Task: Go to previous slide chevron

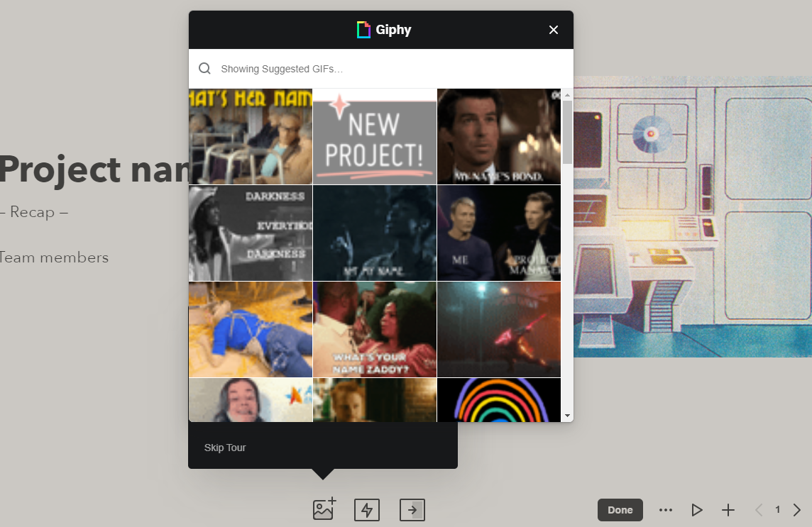Action: (x=759, y=510)
